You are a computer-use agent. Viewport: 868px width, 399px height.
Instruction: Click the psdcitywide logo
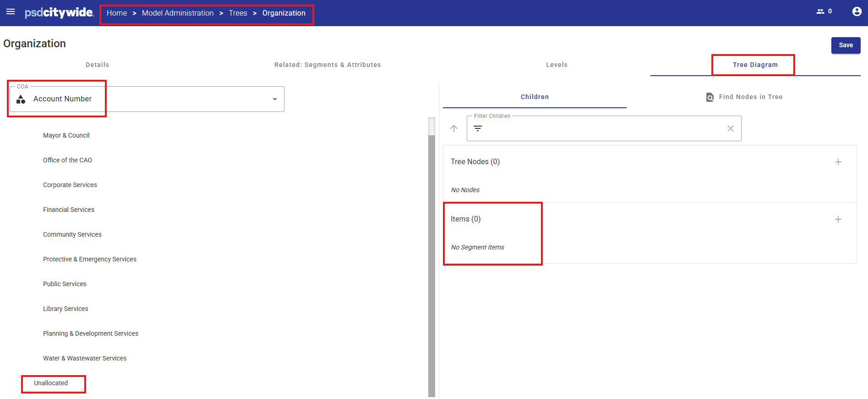(59, 12)
